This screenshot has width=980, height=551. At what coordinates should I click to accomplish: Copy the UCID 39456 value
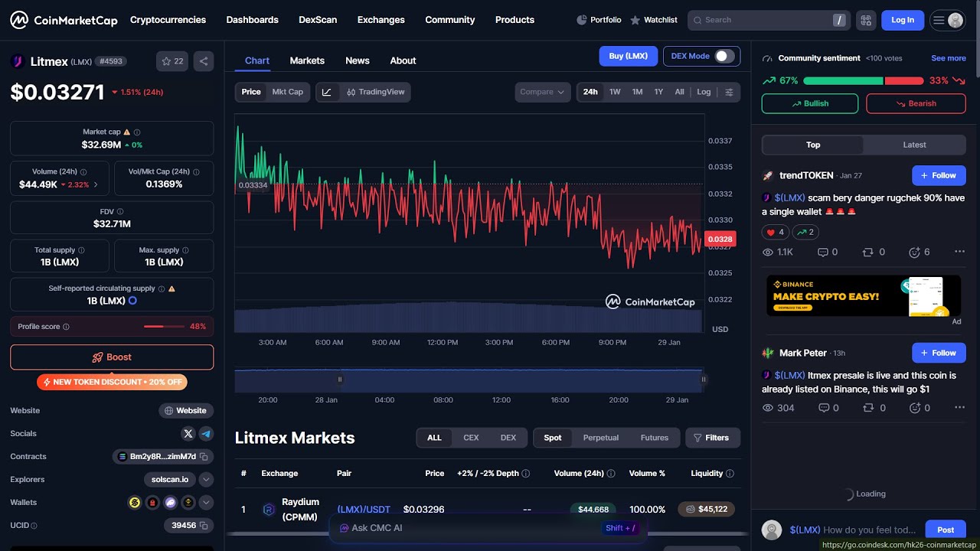[204, 525]
